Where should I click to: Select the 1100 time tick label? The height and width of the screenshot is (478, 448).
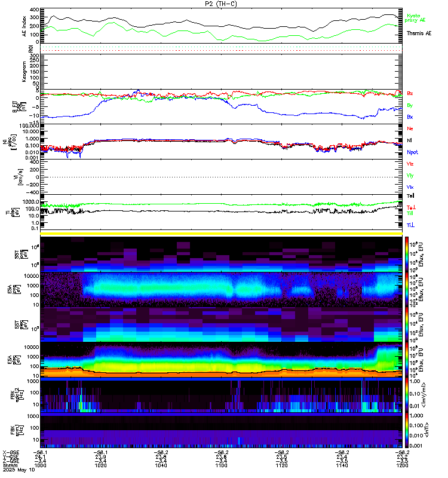pos(221,465)
